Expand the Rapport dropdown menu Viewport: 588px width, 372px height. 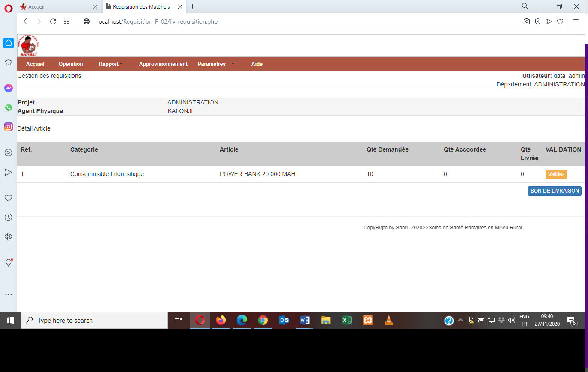110,64
